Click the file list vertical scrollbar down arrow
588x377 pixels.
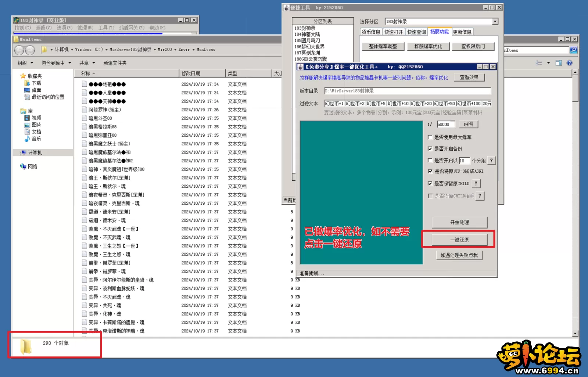[575, 334]
